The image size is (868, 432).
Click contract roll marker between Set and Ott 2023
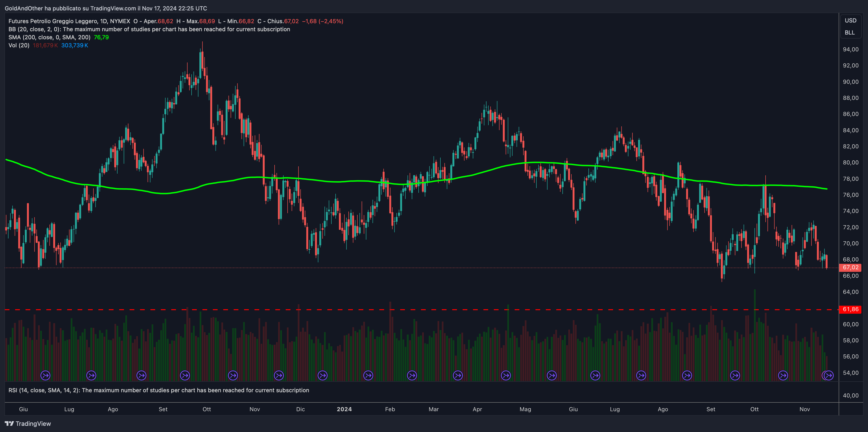(185, 375)
